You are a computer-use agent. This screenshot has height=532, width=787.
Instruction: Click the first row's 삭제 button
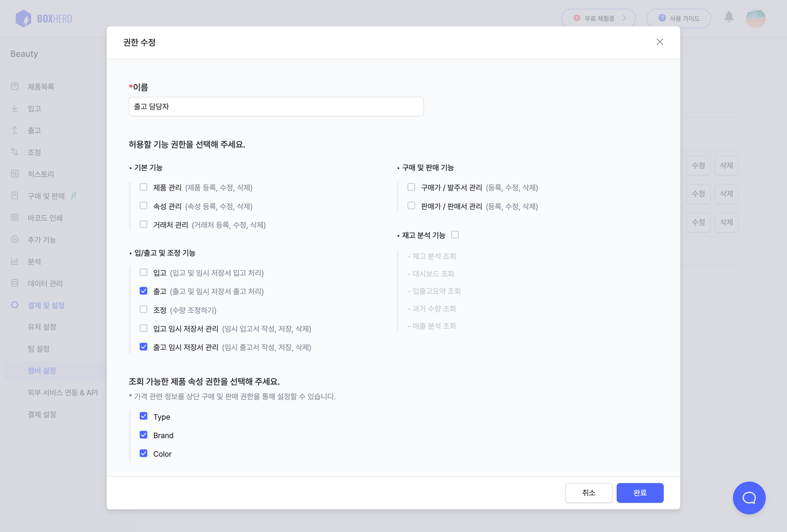(726, 165)
